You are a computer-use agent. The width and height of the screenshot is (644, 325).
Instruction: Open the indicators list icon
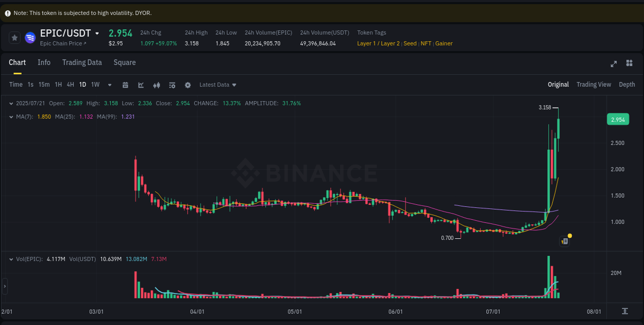pos(172,85)
